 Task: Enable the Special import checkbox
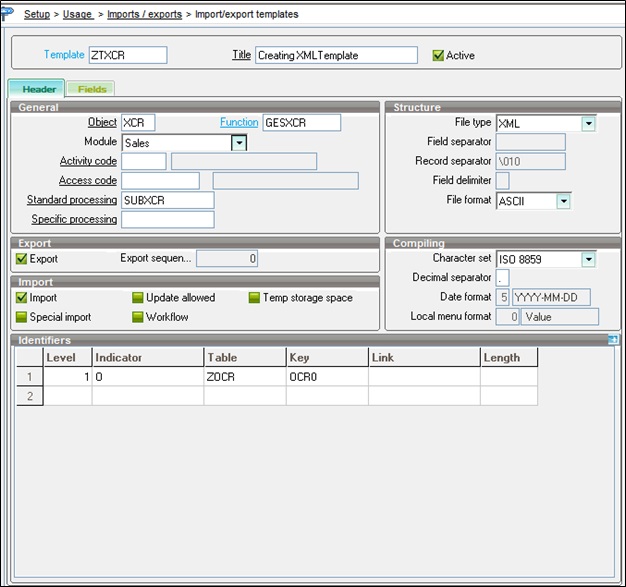click(21, 317)
